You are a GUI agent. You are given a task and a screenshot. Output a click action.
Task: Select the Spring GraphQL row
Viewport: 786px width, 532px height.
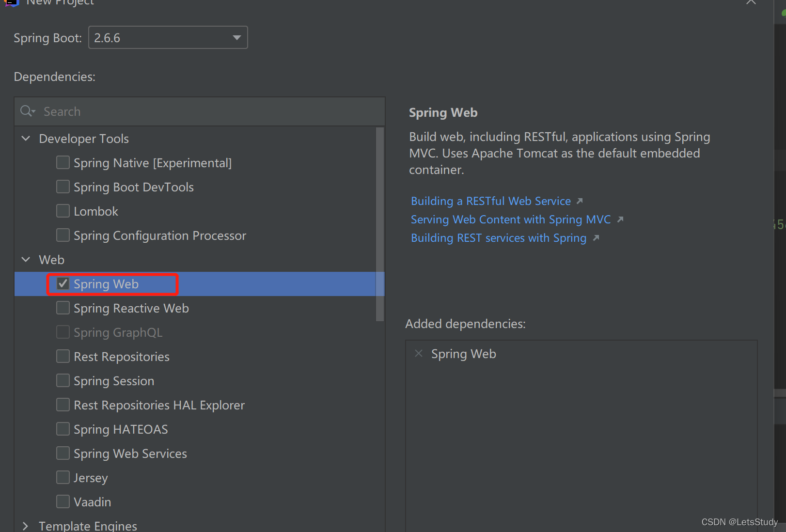coord(200,332)
